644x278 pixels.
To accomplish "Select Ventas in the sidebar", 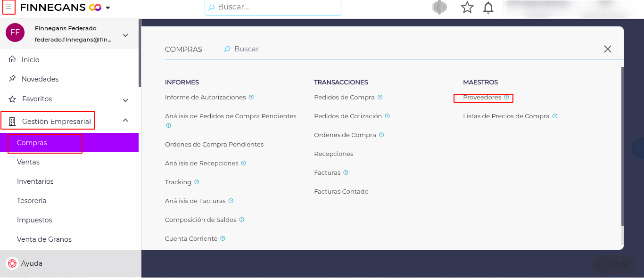I will click(x=28, y=162).
